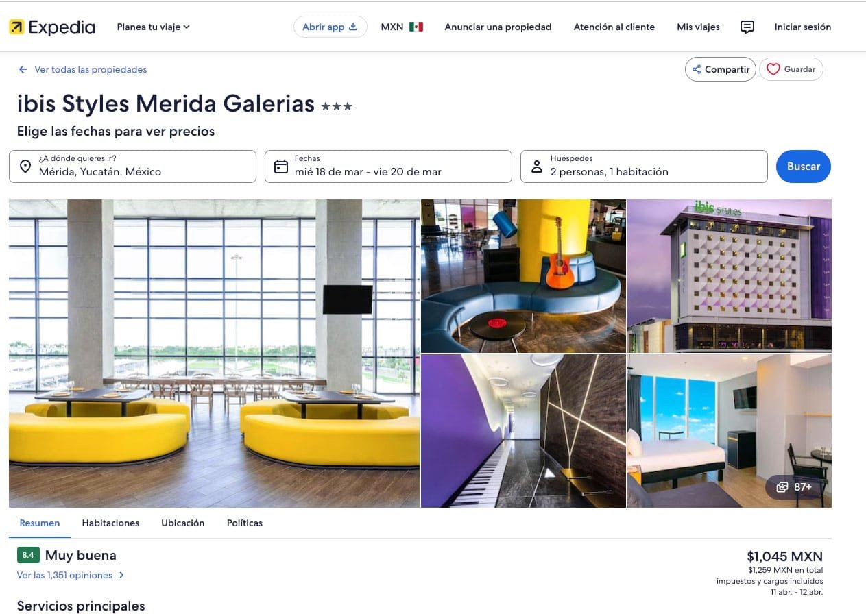Click the Mexico flag currency icon
The height and width of the screenshot is (616, 866).
416,27
